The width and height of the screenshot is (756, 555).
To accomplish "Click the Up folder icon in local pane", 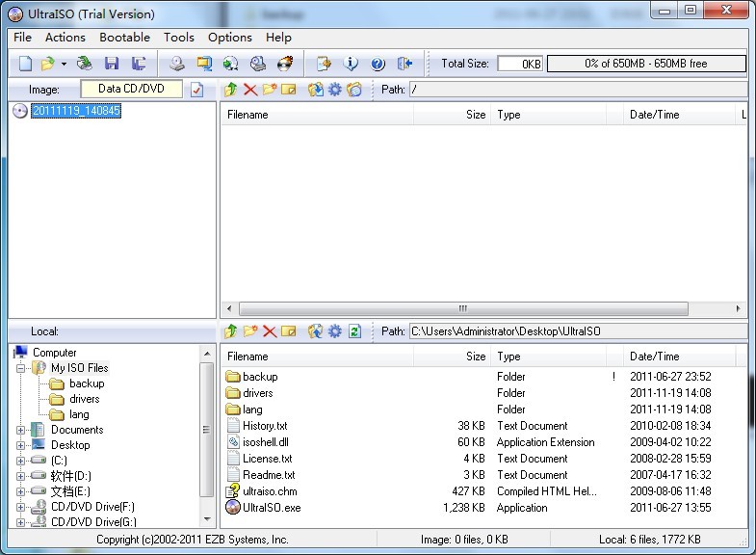I will pos(230,330).
